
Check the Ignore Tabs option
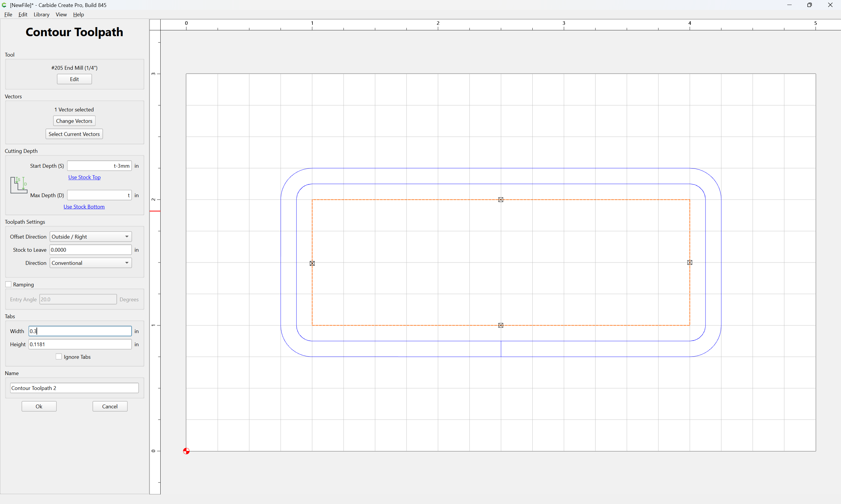pos(59,357)
